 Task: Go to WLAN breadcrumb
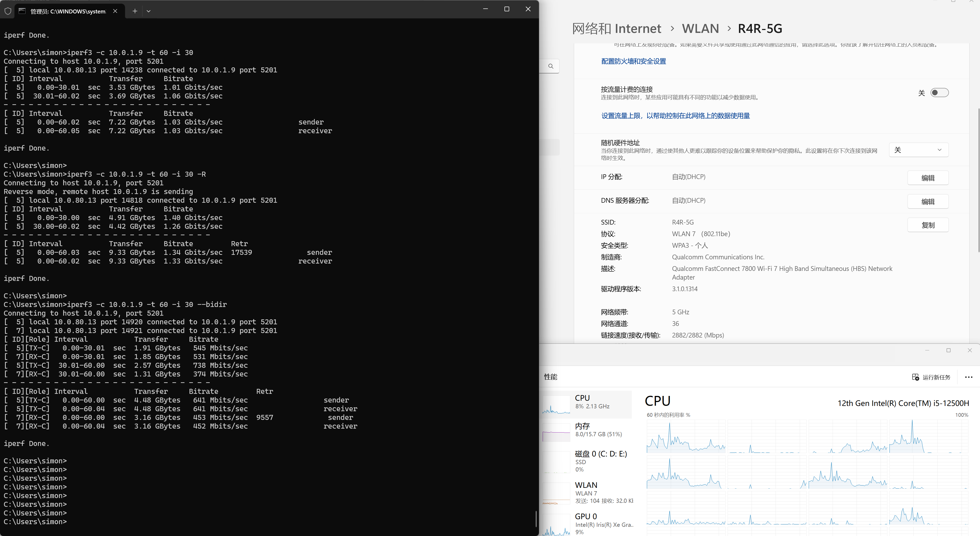(700, 28)
